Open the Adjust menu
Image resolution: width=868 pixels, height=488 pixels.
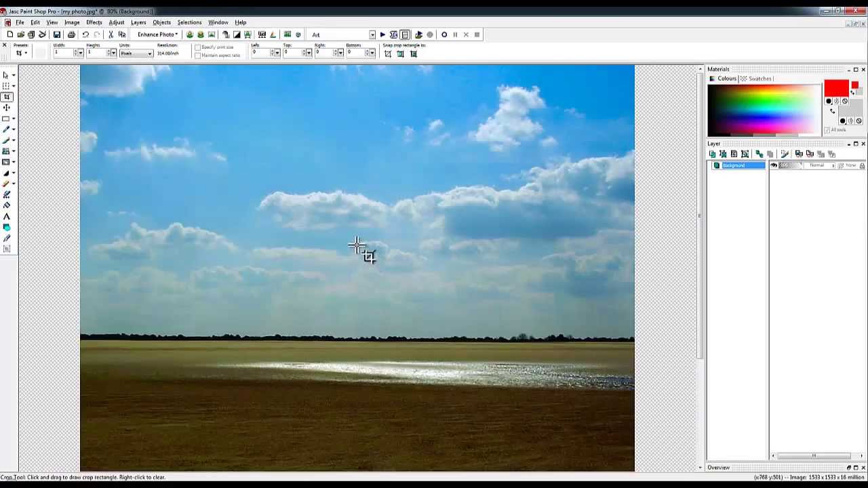pyautogui.click(x=117, y=22)
